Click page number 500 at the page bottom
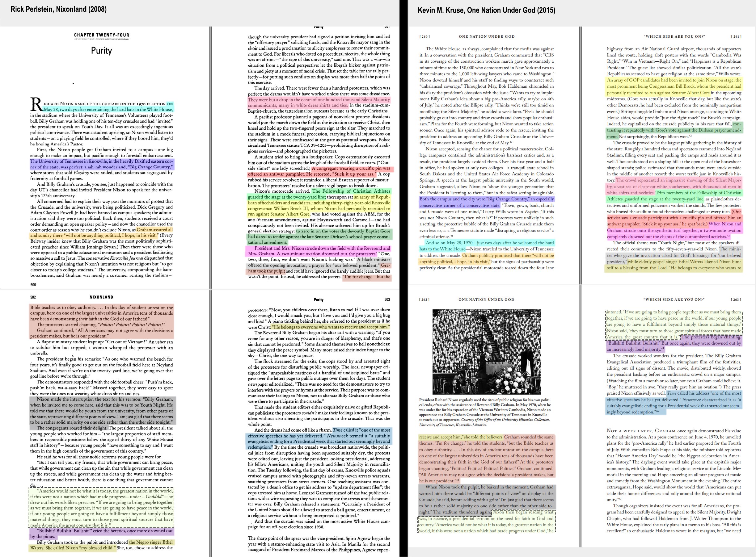This screenshot has height=557, width=756. pyautogui.click(x=33, y=285)
